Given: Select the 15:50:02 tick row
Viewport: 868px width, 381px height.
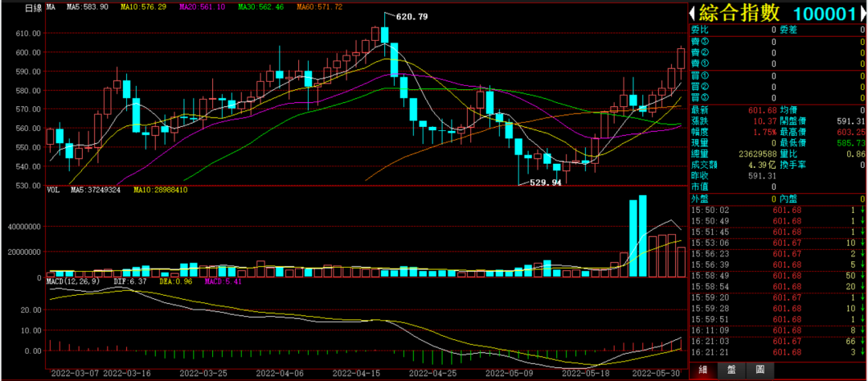Looking at the screenshot, I should 777,211.
